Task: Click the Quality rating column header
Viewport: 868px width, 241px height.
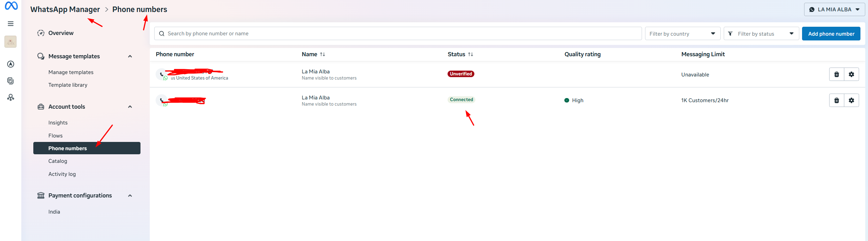Action: (582, 54)
